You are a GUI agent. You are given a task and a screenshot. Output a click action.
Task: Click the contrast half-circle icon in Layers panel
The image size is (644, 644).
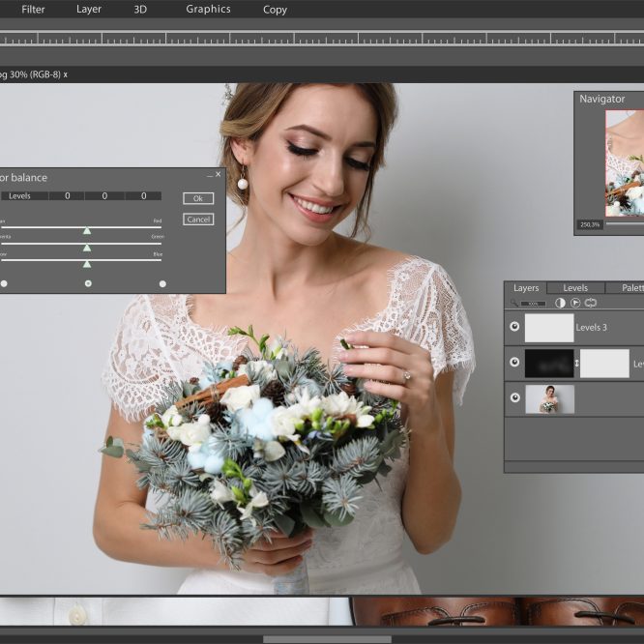click(x=560, y=303)
